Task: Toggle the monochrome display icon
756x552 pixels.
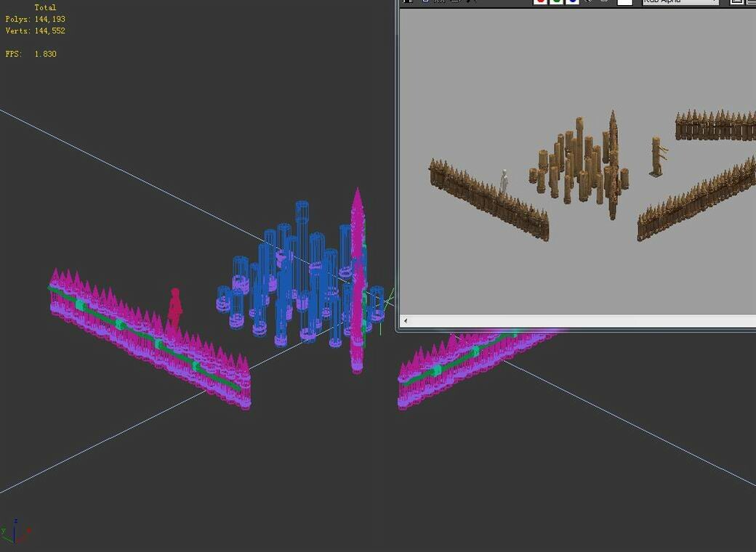Action: pos(603,1)
